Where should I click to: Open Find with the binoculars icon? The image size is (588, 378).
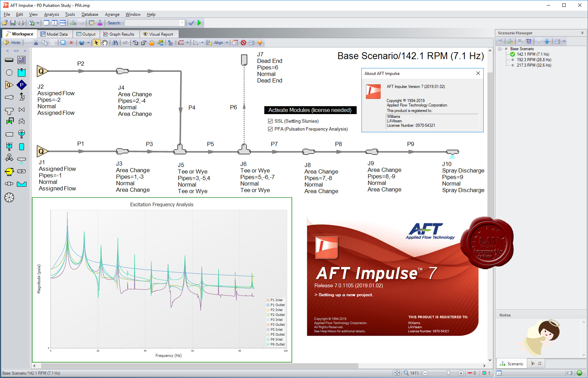[115, 43]
